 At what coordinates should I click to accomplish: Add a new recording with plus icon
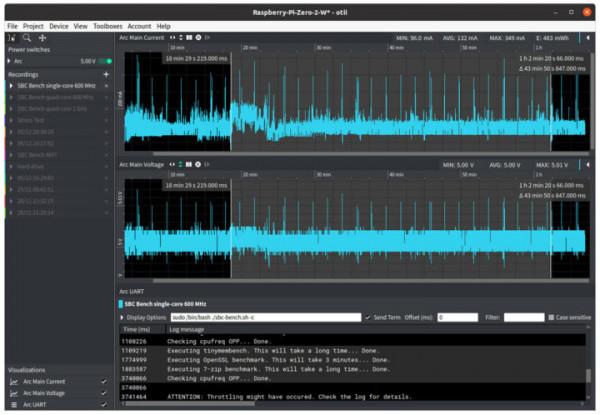coord(106,74)
